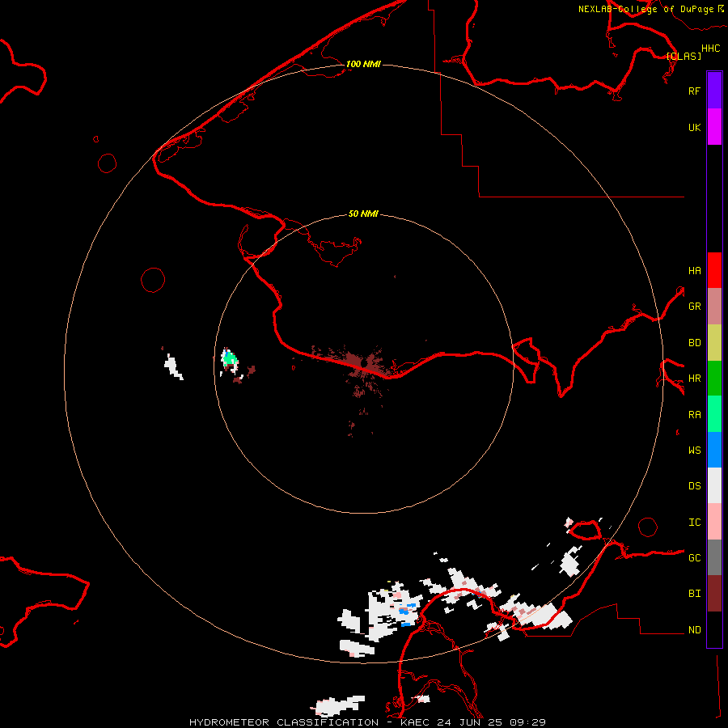Click the 'ND' legend label

(694, 629)
